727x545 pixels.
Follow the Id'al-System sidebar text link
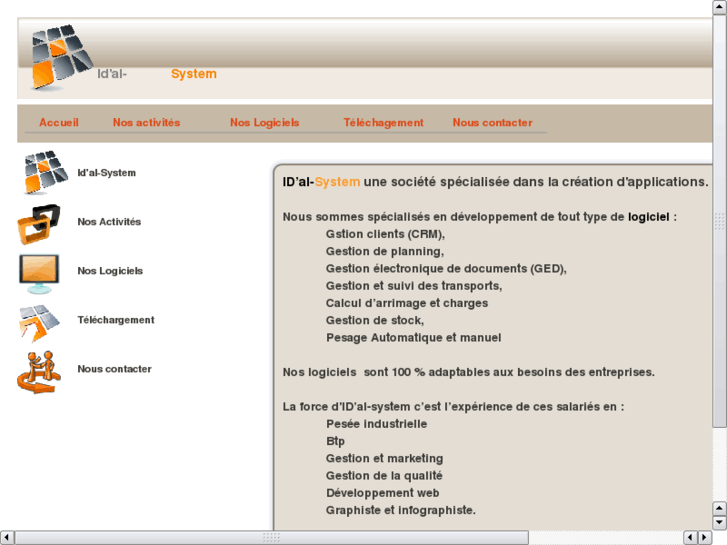point(107,173)
